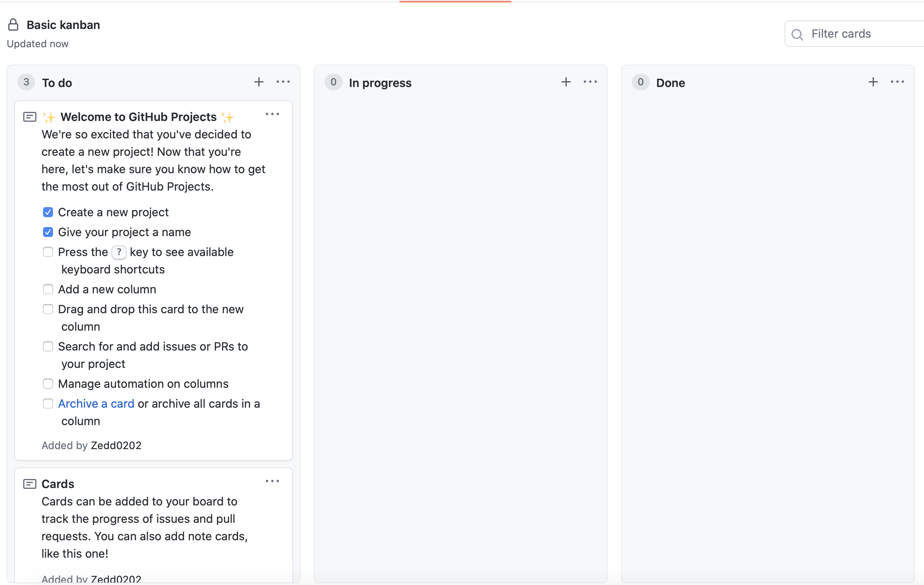Open the In progress column options menu

(x=590, y=82)
